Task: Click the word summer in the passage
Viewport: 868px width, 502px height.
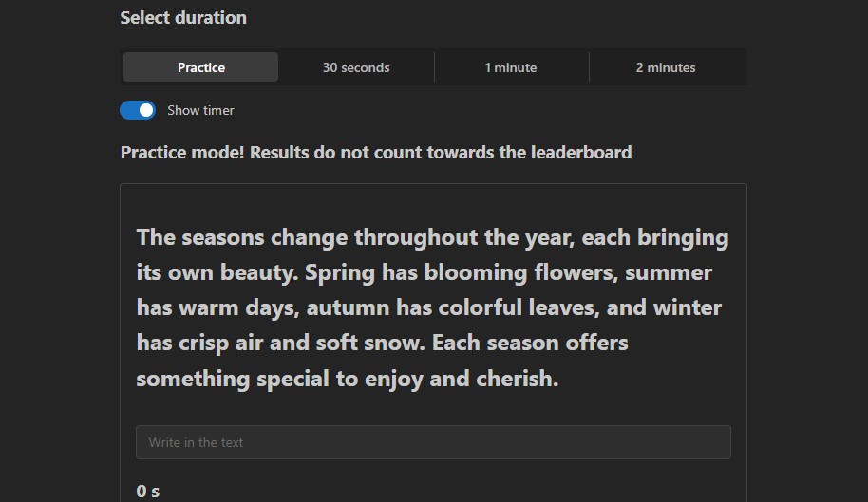Action: pyautogui.click(x=669, y=273)
